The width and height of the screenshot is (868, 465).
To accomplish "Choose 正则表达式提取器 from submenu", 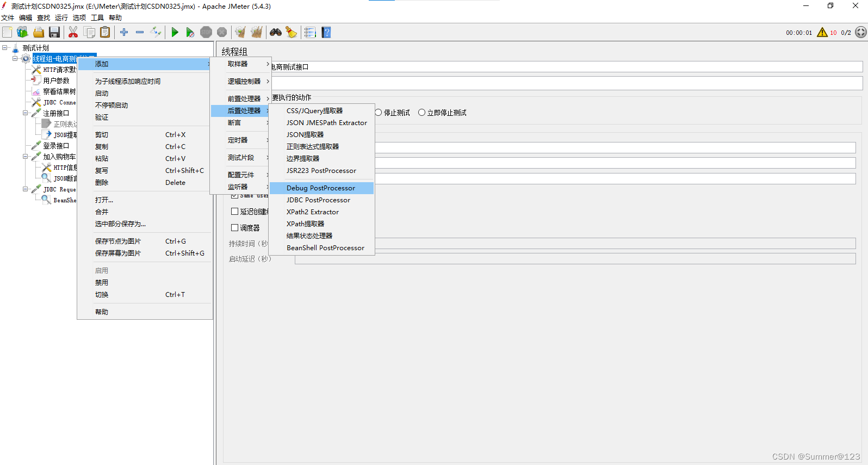I will click(x=321, y=147).
